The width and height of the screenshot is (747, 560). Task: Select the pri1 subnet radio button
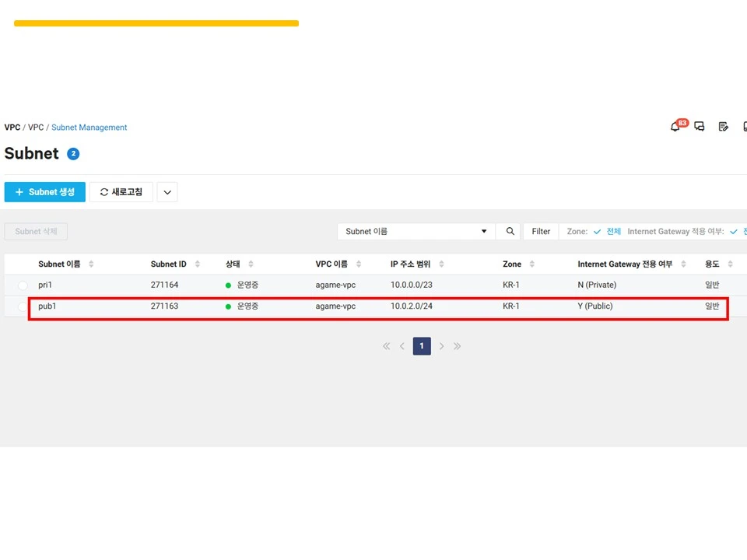click(23, 285)
